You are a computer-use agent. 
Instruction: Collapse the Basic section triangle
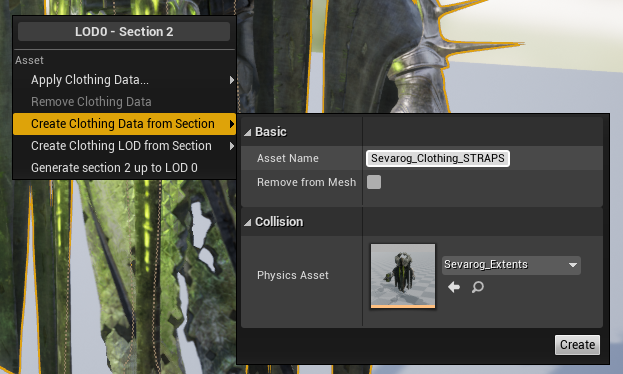point(248,132)
